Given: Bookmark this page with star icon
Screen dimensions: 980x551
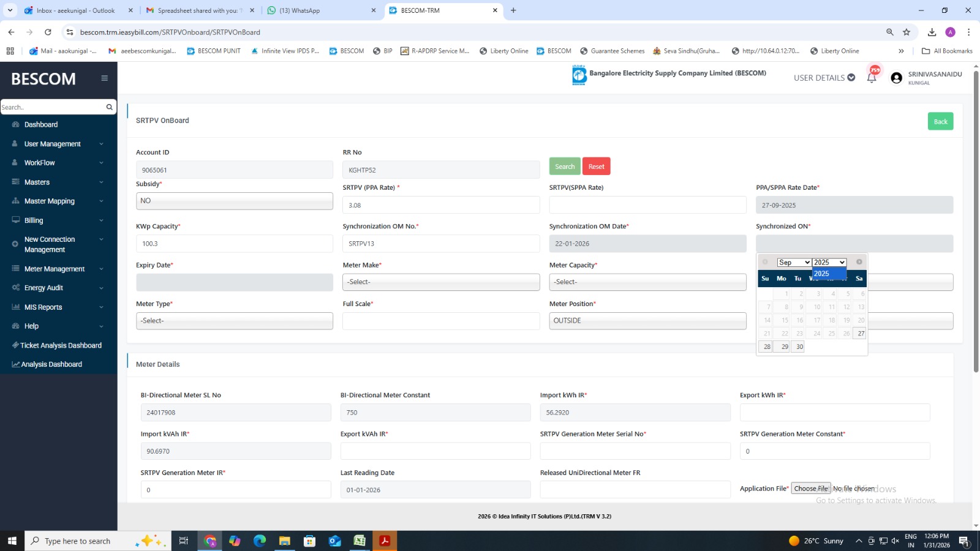Looking at the screenshot, I should pos(907,32).
